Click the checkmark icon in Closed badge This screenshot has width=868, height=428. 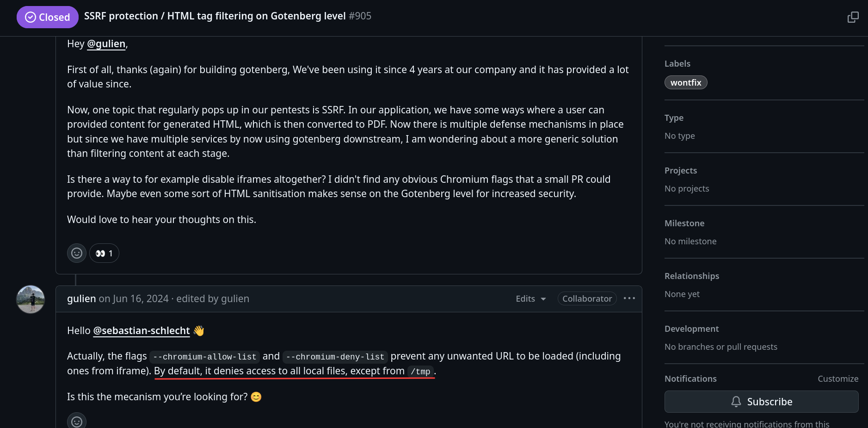click(x=31, y=17)
